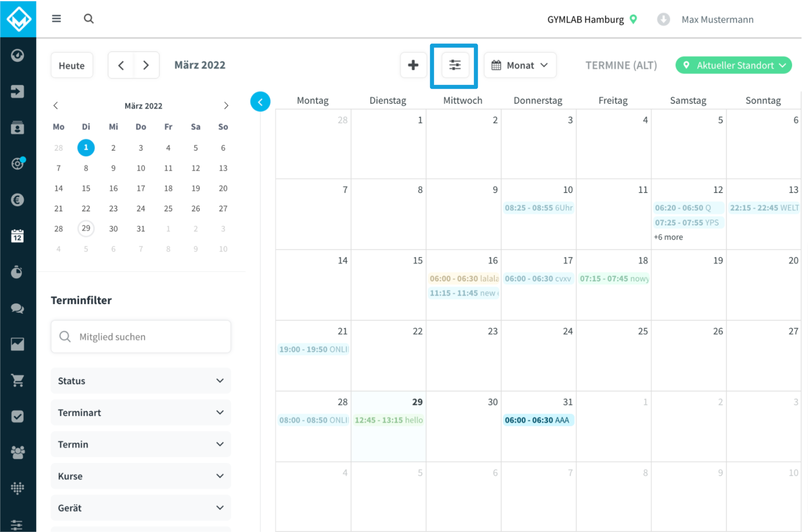Open the Aktueller Standort dropdown
This screenshot has height=532, width=808.
point(734,65)
